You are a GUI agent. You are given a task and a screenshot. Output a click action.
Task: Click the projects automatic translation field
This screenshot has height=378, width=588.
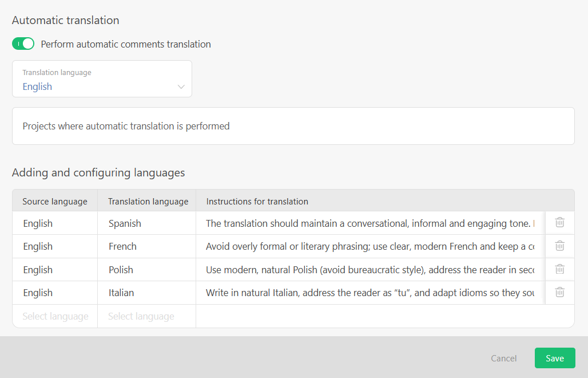[293, 125]
